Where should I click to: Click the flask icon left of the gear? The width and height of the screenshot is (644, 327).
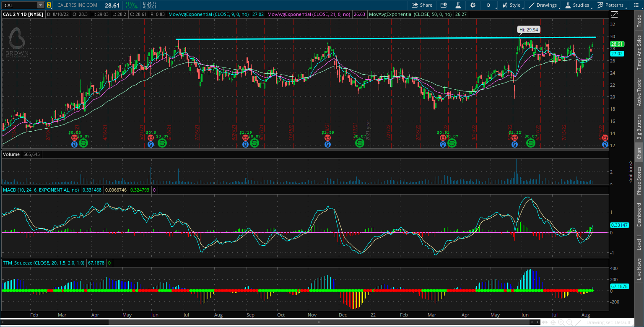[458, 5]
